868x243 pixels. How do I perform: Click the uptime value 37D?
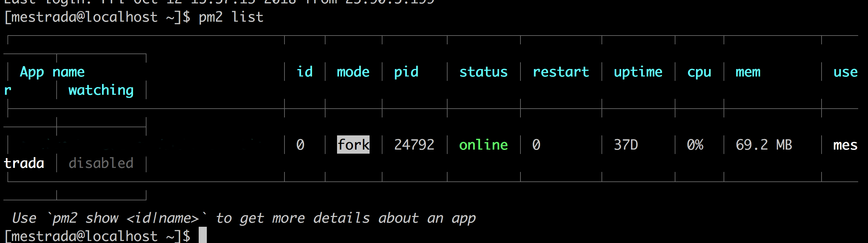coord(626,145)
